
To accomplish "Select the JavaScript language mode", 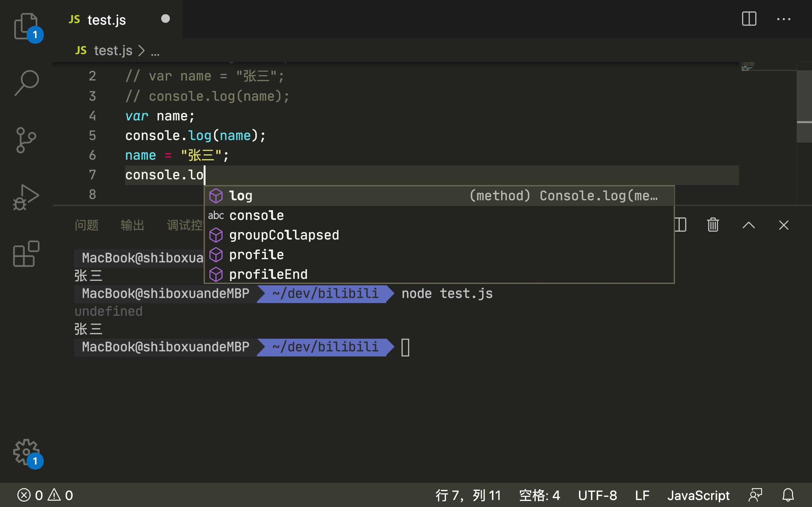I will coord(698,495).
